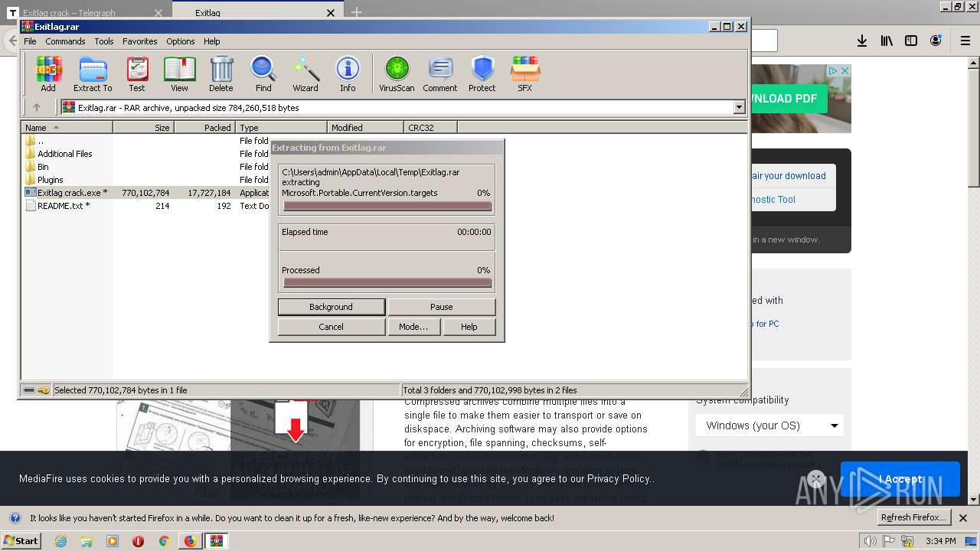The image size is (980, 551).
Task: Sort by the Name column header
Action: 67,128
